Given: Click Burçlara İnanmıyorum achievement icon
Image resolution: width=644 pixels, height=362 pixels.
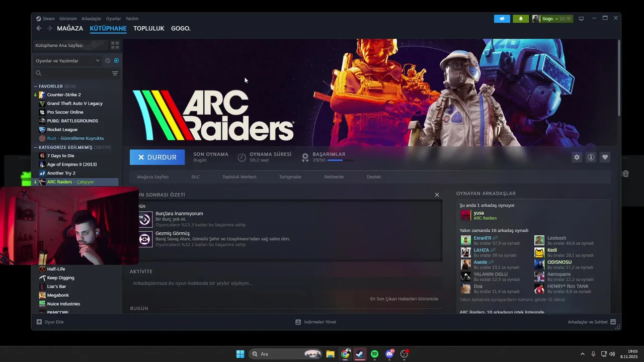Looking at the screenshot, I should pyautogui.click(x=145, y=219).
